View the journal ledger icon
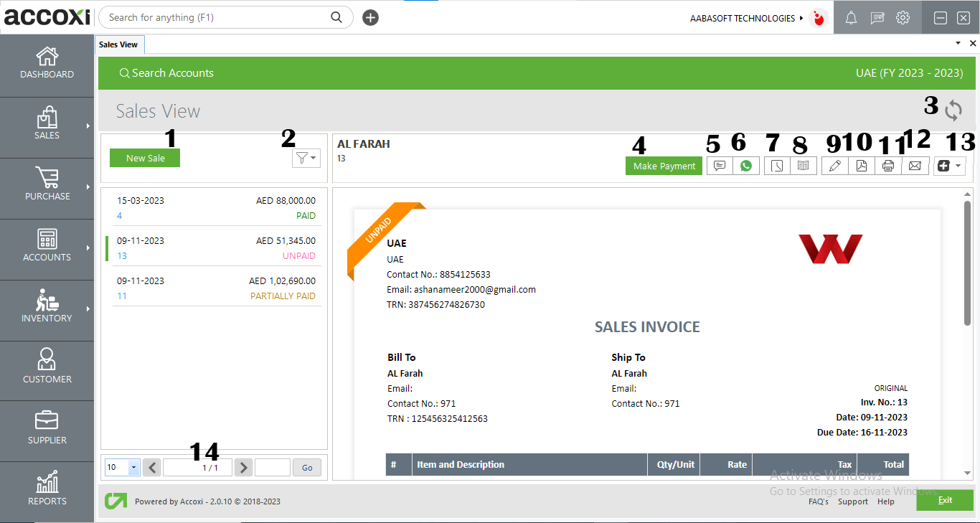The height and width of the screenshot is (523, 980). tap(804, 166)
